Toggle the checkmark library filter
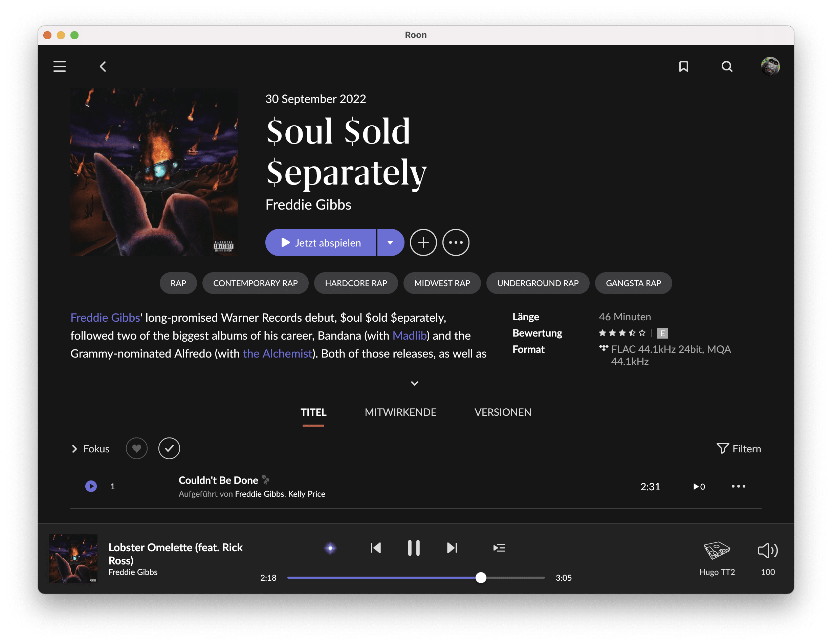Viewport: 832px width, 644px height. [x=169, y=449]
